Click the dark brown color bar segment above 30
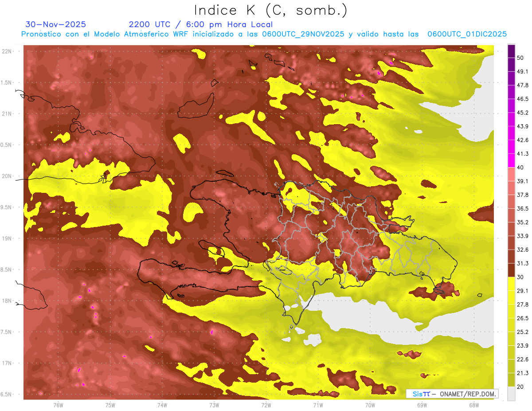This screenshot has height=411, width=532. [x=511, y=270]
